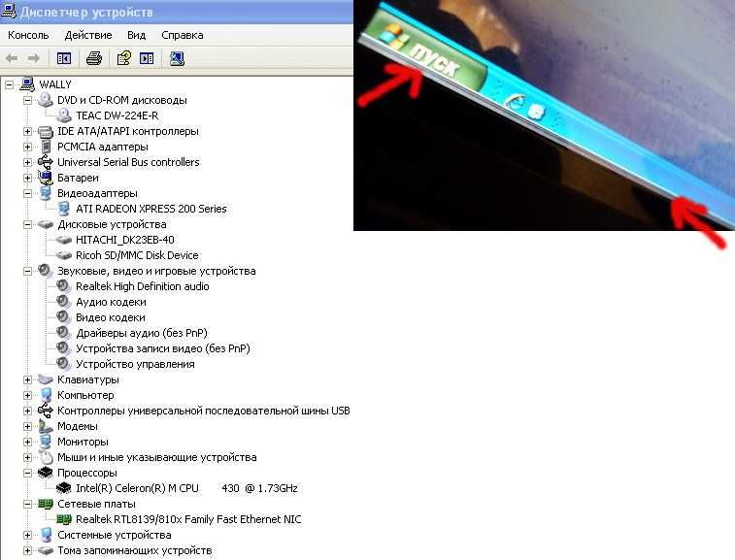Expand Контроллеры универсальной последовательной шины USB
The height and width of the screenshot is (560, 735).
pos(27,411)
